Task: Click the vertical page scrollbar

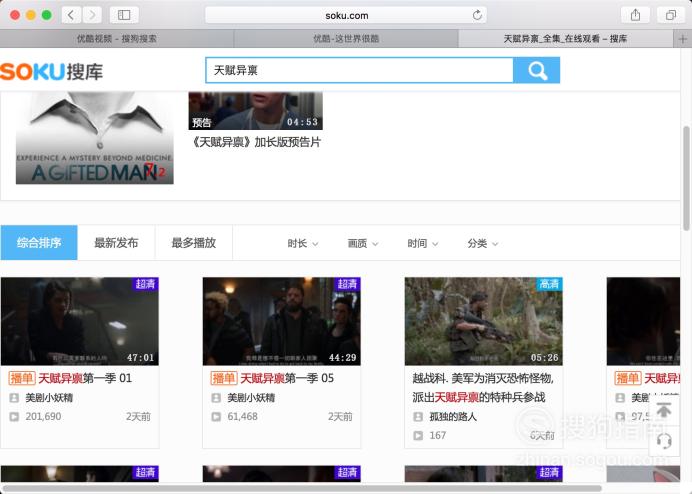Action: pos(686,178)
